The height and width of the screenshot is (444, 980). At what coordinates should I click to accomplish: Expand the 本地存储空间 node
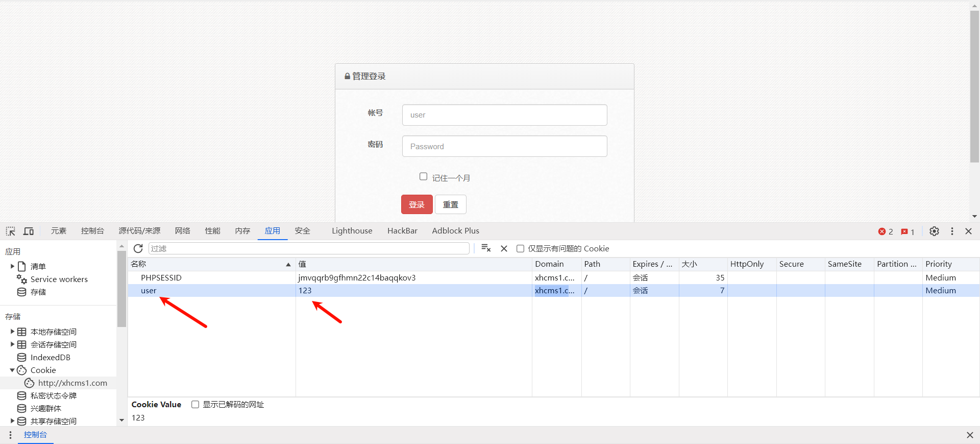(12, 332)
